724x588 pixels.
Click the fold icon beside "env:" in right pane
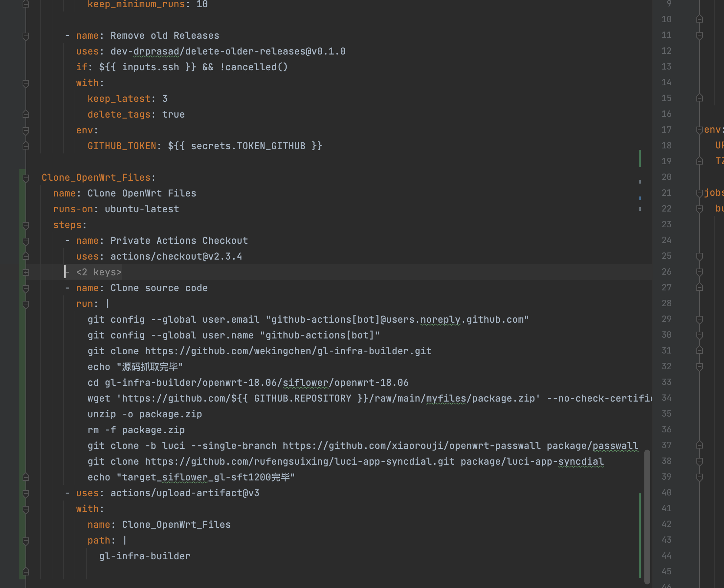699,130
